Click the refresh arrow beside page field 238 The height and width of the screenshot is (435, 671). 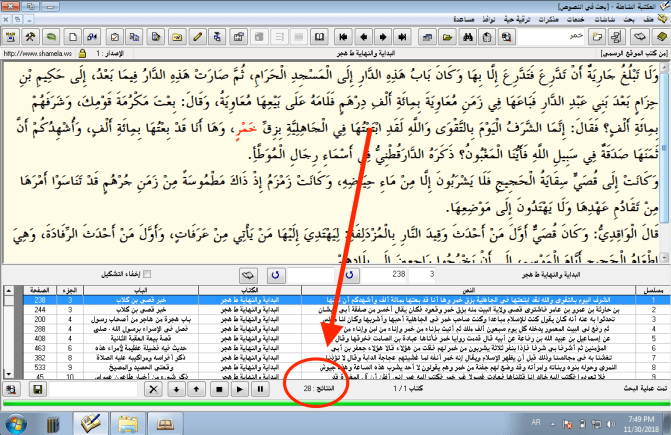[x=350, y=275]
